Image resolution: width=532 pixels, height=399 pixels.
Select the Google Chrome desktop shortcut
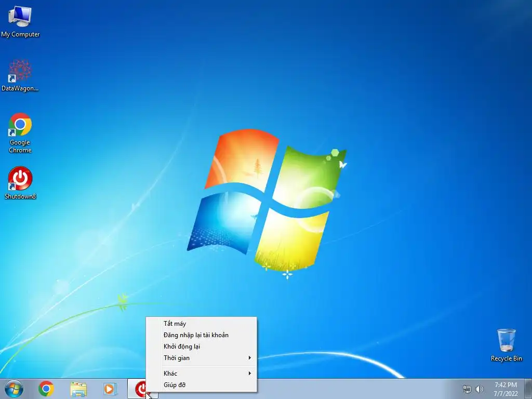point(20,132)
